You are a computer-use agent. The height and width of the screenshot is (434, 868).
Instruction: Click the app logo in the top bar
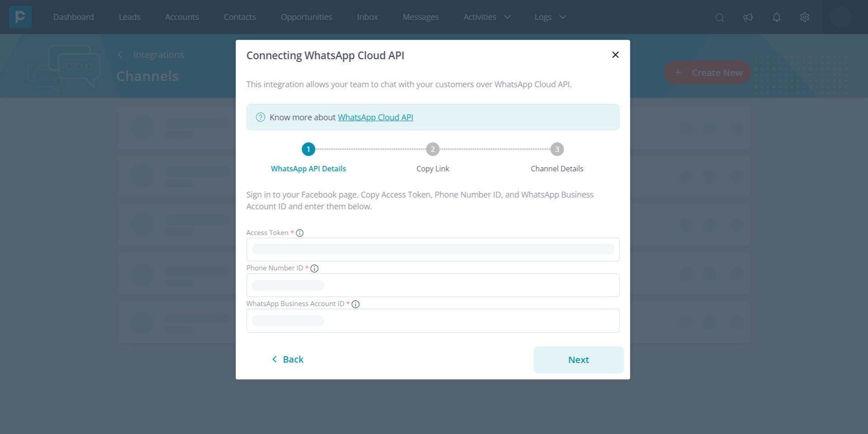[x=20, y=17]
